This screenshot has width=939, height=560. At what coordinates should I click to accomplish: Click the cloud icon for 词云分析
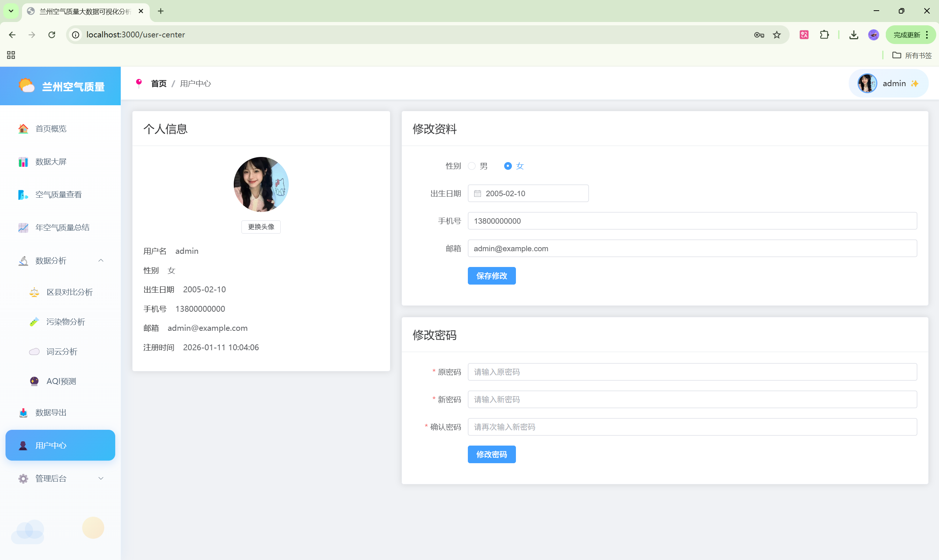tap(34, 352)
